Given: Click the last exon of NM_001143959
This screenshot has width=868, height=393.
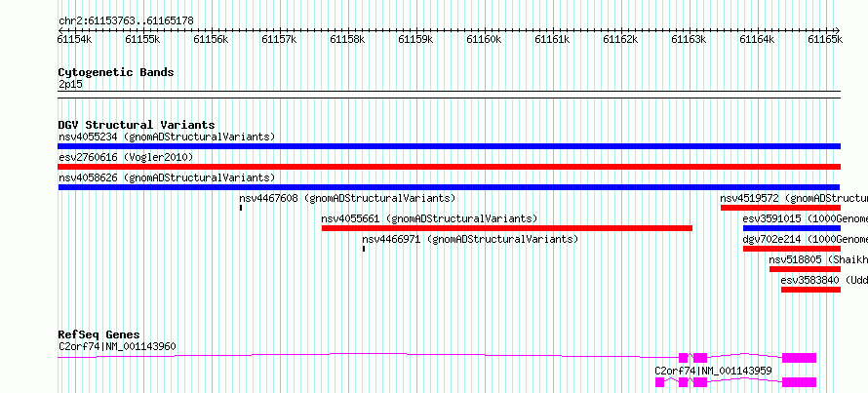Looking at the screenshot, I should pos(799,382).
